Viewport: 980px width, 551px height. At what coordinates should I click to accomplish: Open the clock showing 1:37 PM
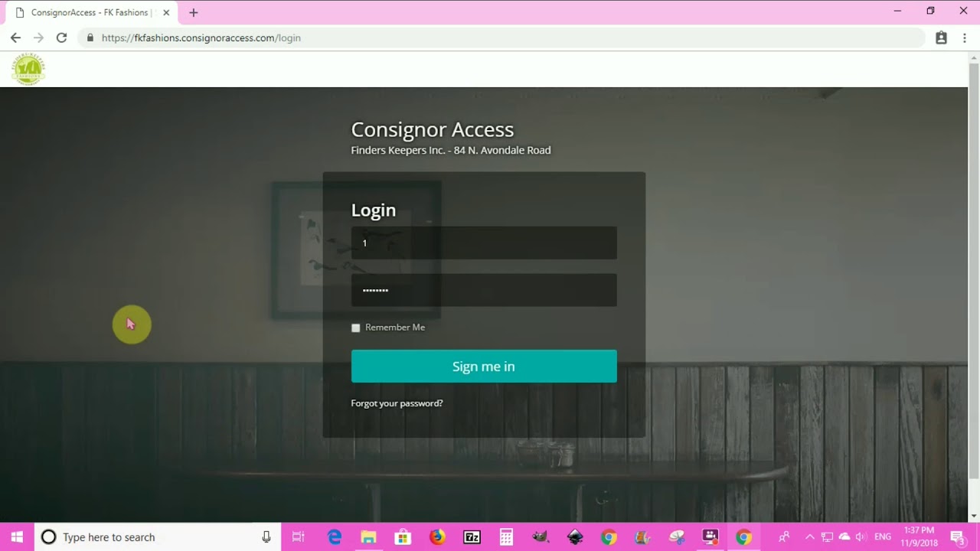coord(919,536)
